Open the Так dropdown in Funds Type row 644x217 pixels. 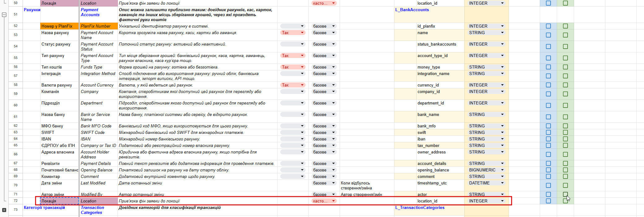click(x=293, y=67)
